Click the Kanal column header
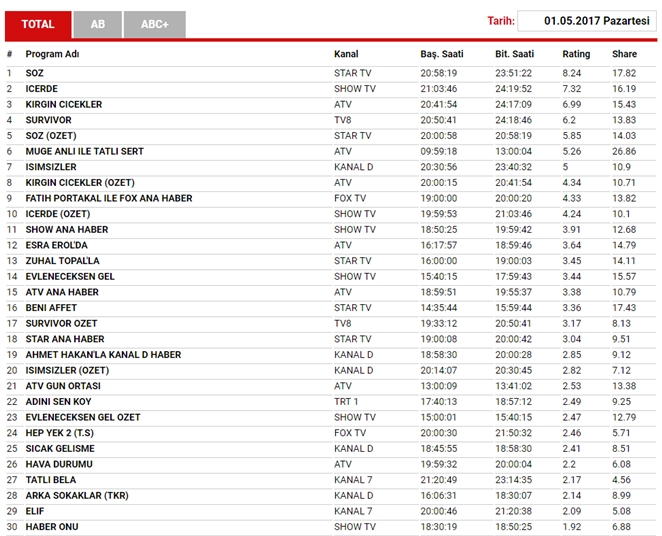Viewport: 662px width, 536px height. [x=346, y=54]
